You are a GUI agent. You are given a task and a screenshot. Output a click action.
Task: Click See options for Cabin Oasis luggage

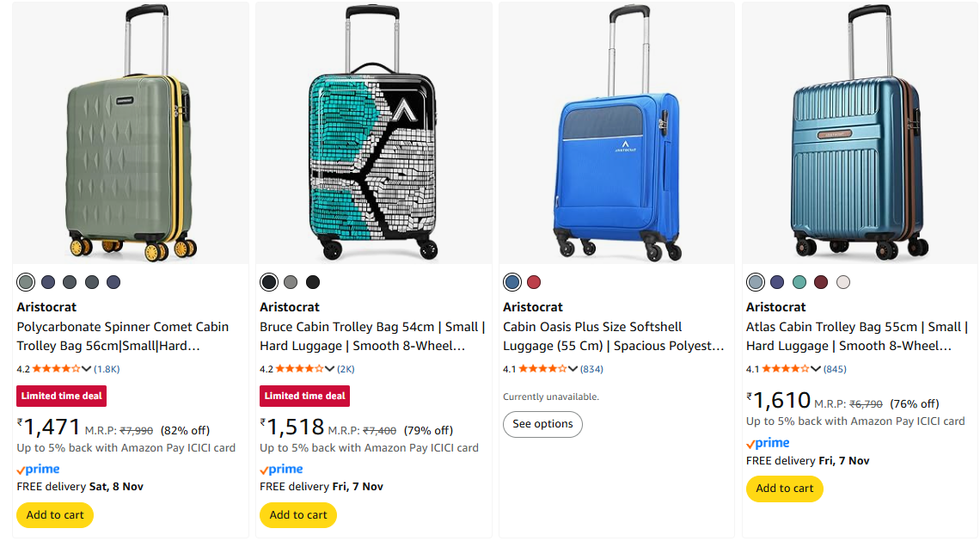pyautogui.click(x=542, y=424)
